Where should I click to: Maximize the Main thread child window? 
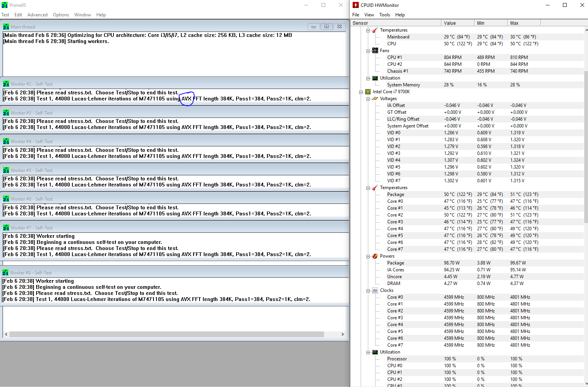coord(326,27)
